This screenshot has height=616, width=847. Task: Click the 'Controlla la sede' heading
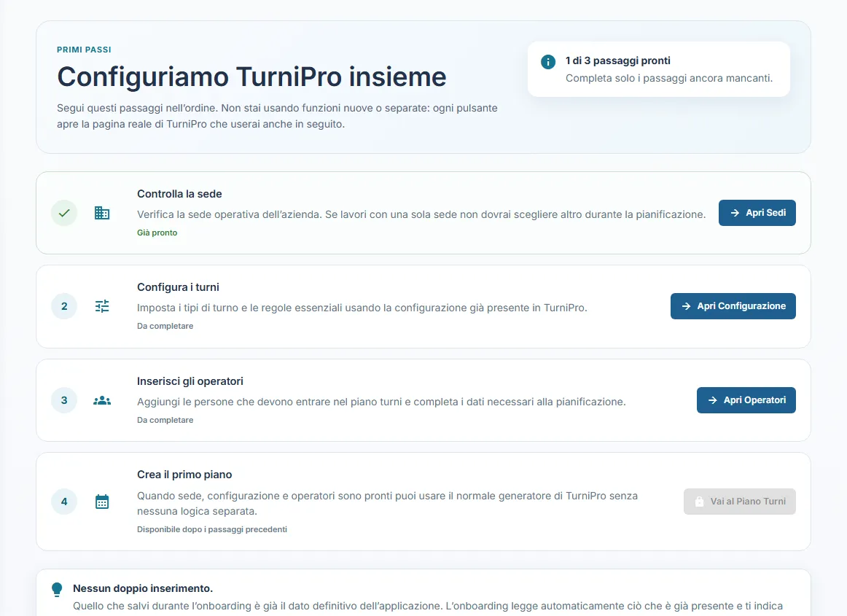point(179,194)
